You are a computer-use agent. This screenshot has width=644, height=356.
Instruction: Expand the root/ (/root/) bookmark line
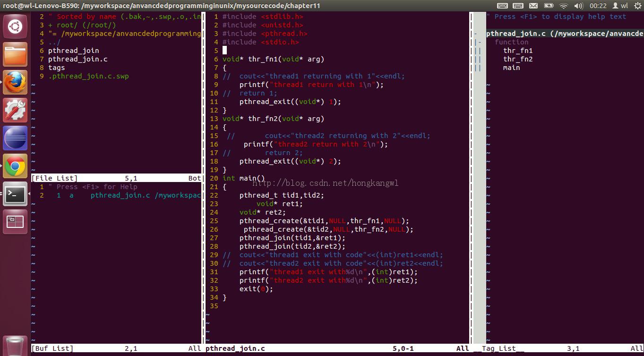click(82, 25)
